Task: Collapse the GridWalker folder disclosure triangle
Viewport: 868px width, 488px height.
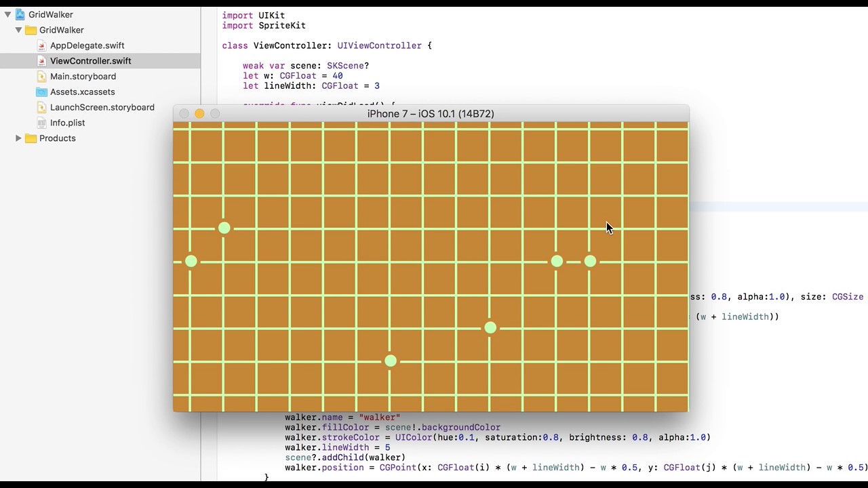Action: pos(18,30)
